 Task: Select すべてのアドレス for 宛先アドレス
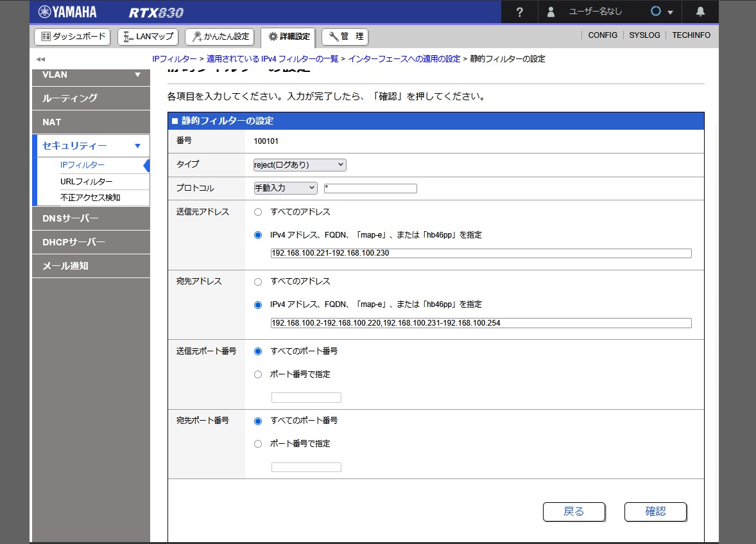click(258, 281)
